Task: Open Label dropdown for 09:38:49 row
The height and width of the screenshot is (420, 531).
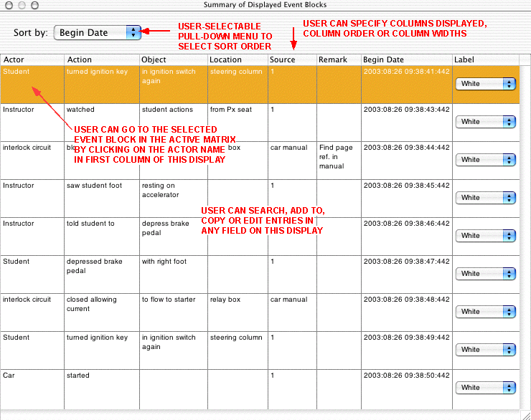Action: coord(486,349)
